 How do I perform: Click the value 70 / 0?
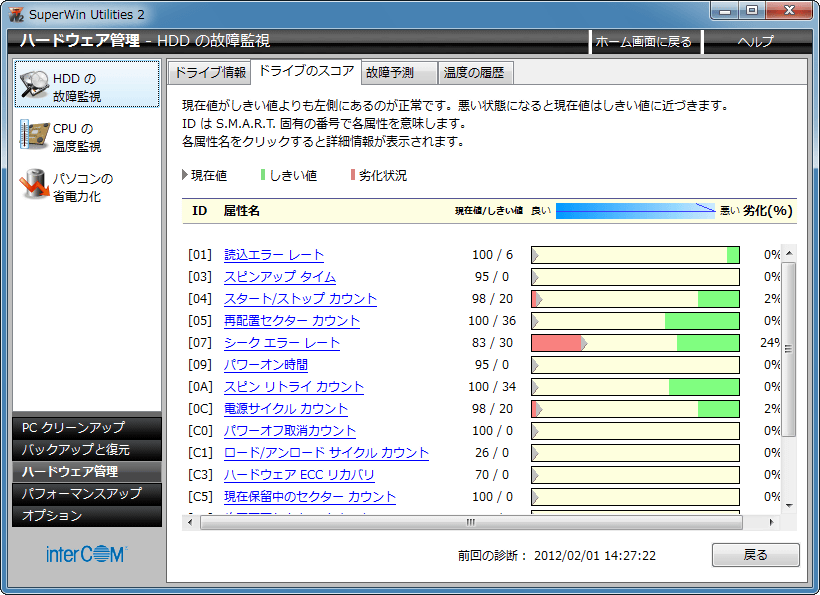(492, 474)
